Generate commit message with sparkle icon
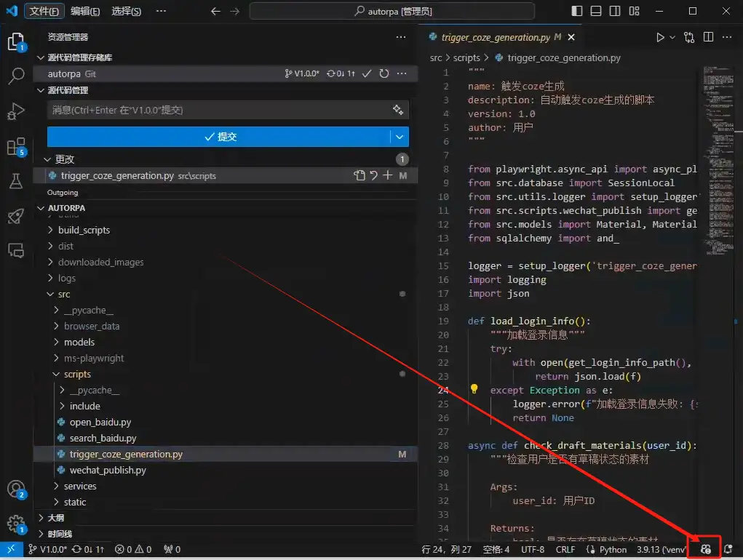This screenshot has width=743, height=560. click(x=398, y=110)
